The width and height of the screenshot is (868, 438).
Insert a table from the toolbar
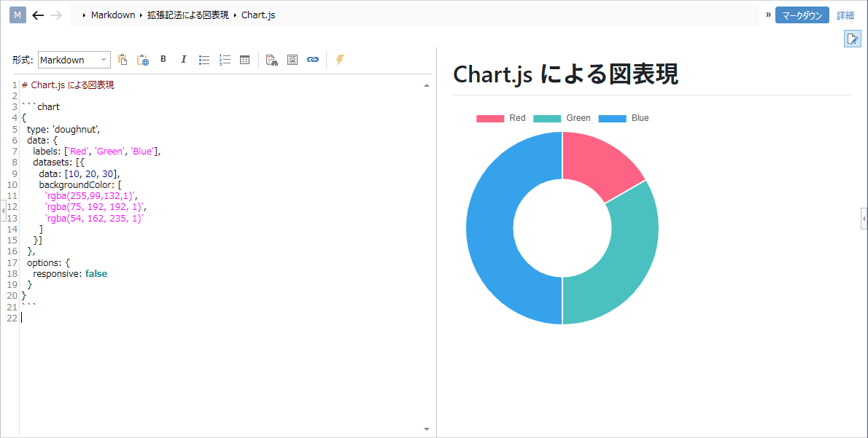pyautogui.click(x=244, y=60)
